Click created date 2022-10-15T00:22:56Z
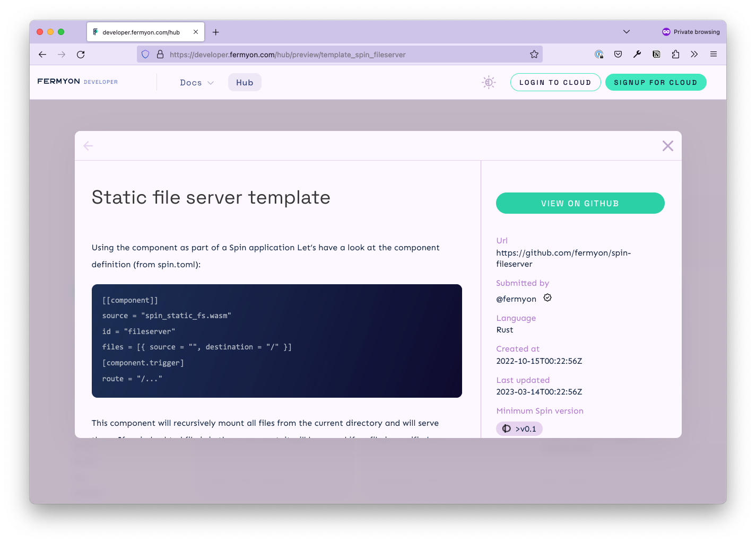The height and width of the screenshot is (543, 756). click(x=539, y=361)
